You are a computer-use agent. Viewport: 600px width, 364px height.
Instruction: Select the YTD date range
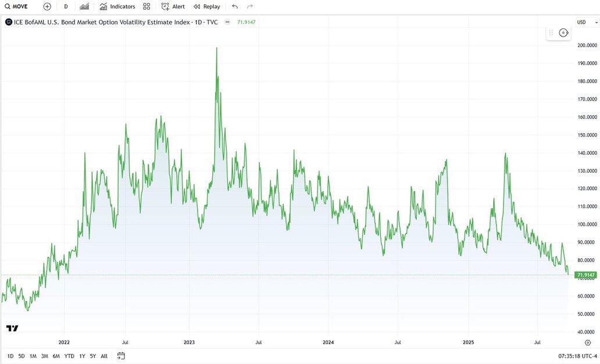pyautogui.click(x=69, y=356)
